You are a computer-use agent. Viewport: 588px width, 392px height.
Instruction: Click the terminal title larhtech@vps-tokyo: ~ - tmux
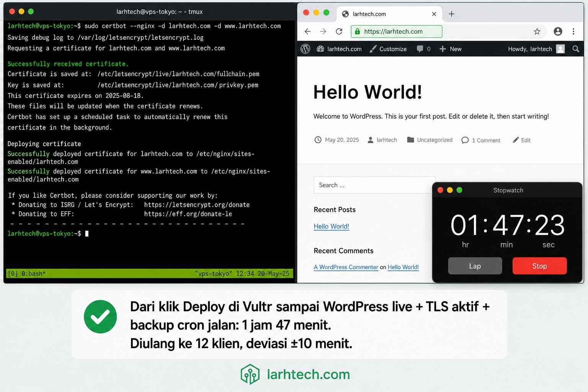coord(160,12)
